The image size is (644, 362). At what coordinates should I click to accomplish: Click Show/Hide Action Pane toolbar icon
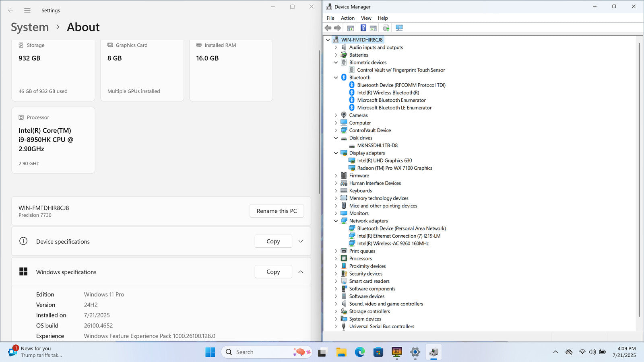click(374, 28)
